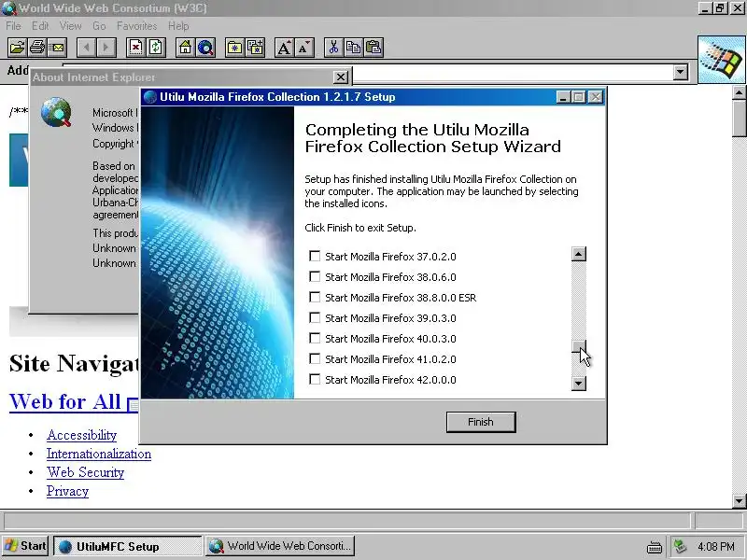747x560 pixels.
Task: Follow the Accessibility link
Action: [x=81, y=435]
